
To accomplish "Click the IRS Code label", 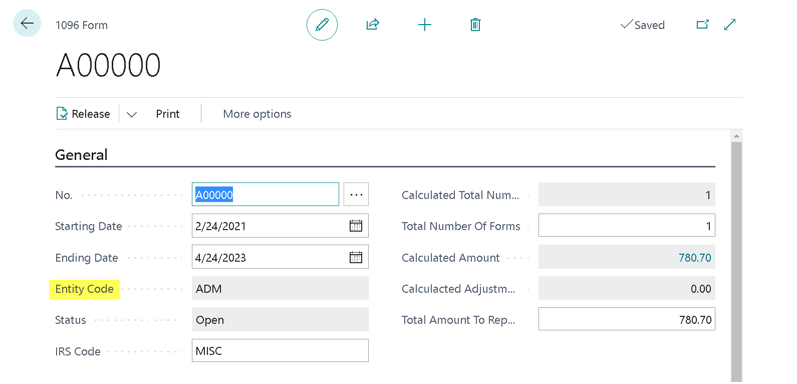I will tap(78, 351).
